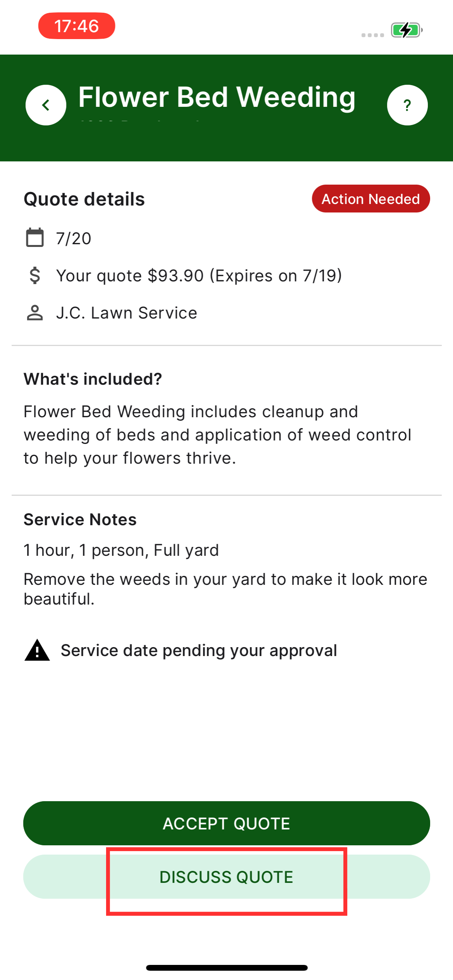This screenshot has width=453, height=980.
Task: Tap Service date pending your approval text
Action: (199, 650)
